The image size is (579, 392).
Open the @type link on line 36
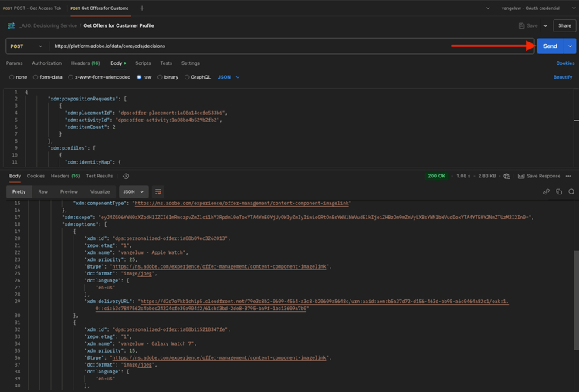[x=219, y=358]
